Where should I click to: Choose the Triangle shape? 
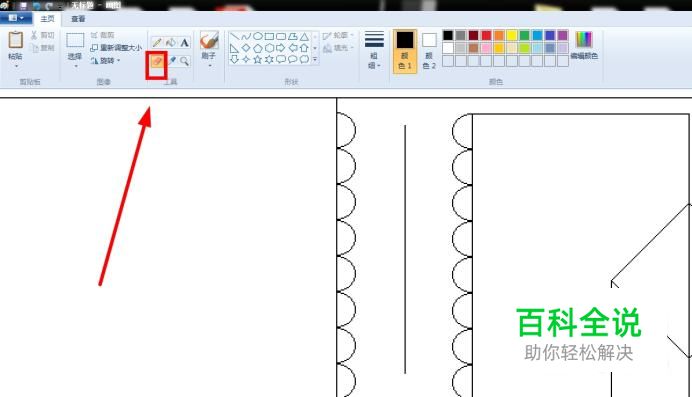tap(304, 36)
